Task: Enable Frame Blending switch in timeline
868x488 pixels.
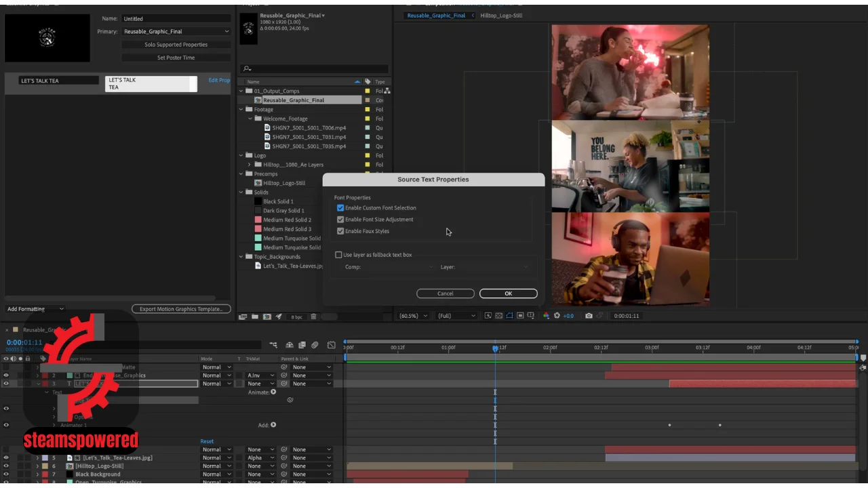Action: pyautogui.click(x=302, y=345)
